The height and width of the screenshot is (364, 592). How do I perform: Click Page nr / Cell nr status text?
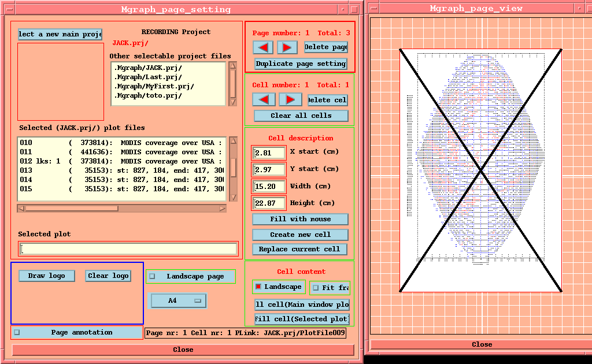245,333
